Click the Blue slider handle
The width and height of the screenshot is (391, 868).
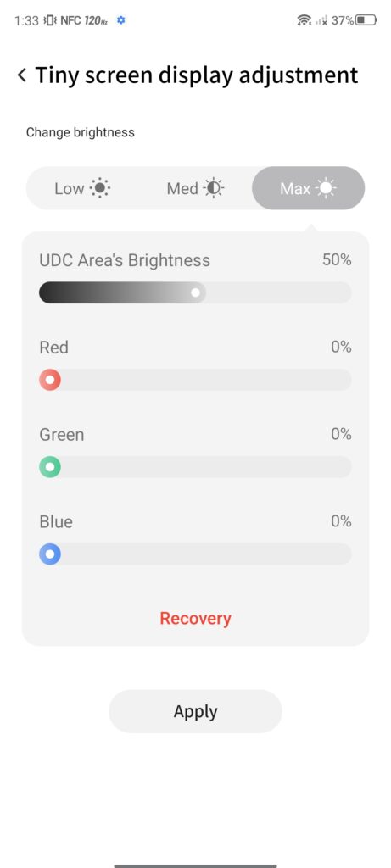[50, 554]
